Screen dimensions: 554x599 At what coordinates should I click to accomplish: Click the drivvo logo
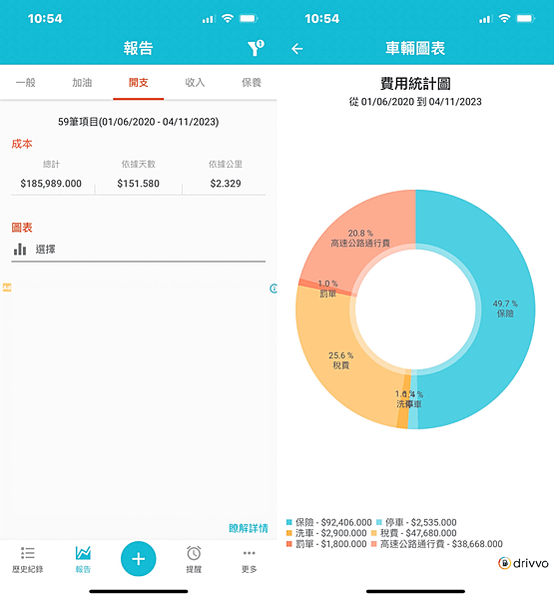pos(523,563)
